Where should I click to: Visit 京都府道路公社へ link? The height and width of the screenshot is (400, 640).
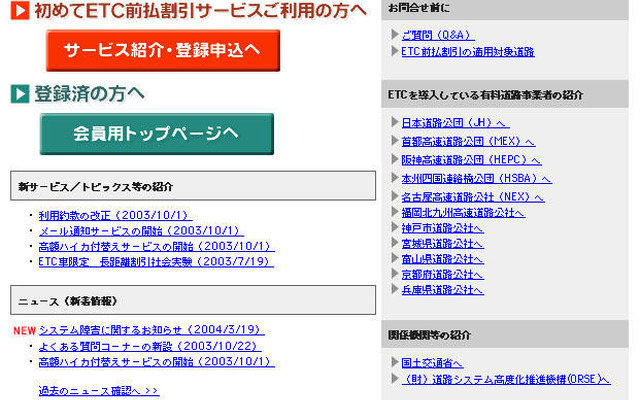pos(442,274)
